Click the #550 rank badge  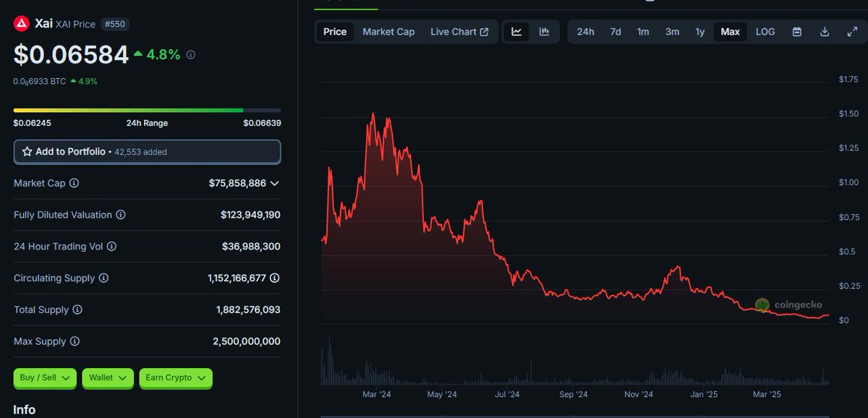(x=114, y=24)
